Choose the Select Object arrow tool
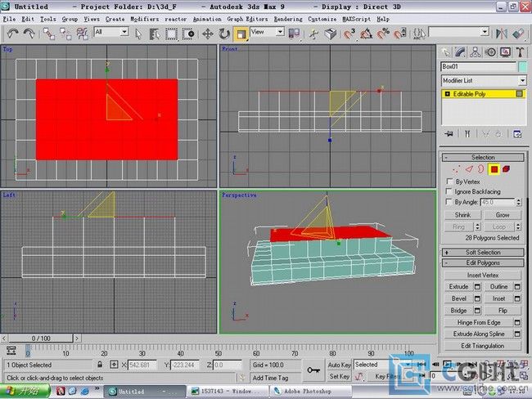The image size is (532, 399). tap(138, 34)
